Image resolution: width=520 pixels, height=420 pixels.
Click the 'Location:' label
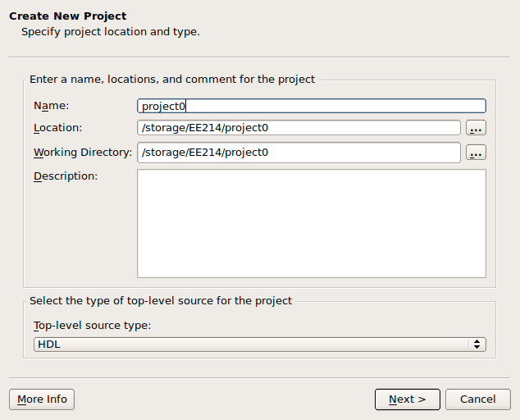point(57,128)
